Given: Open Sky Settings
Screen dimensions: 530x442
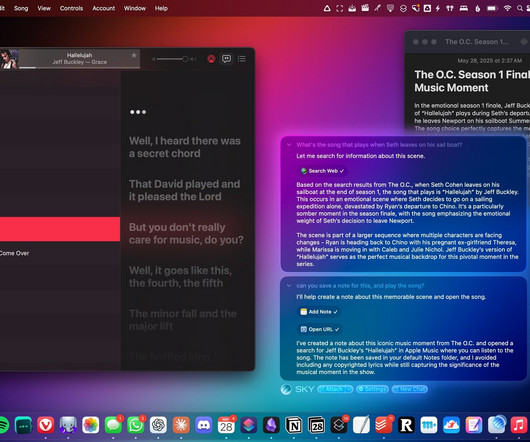Looking at the screenshot, I should tap(372, 389).
